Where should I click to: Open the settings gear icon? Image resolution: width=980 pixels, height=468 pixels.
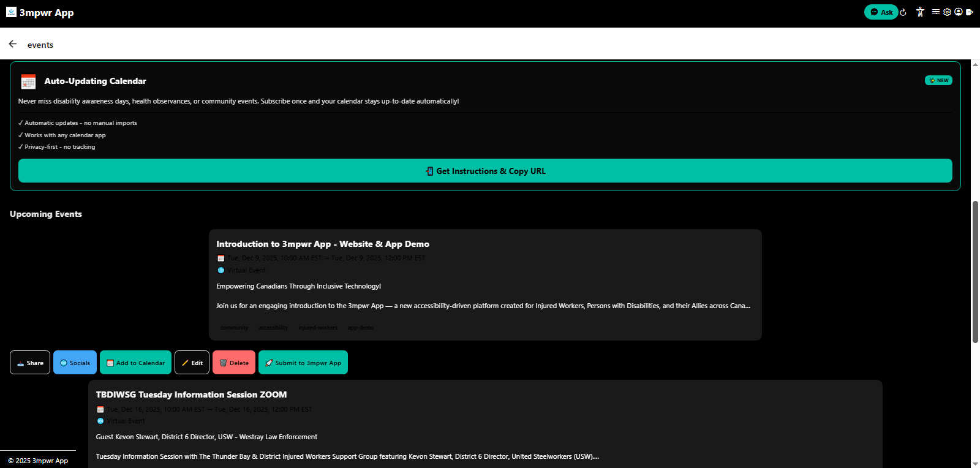(947, 12)
